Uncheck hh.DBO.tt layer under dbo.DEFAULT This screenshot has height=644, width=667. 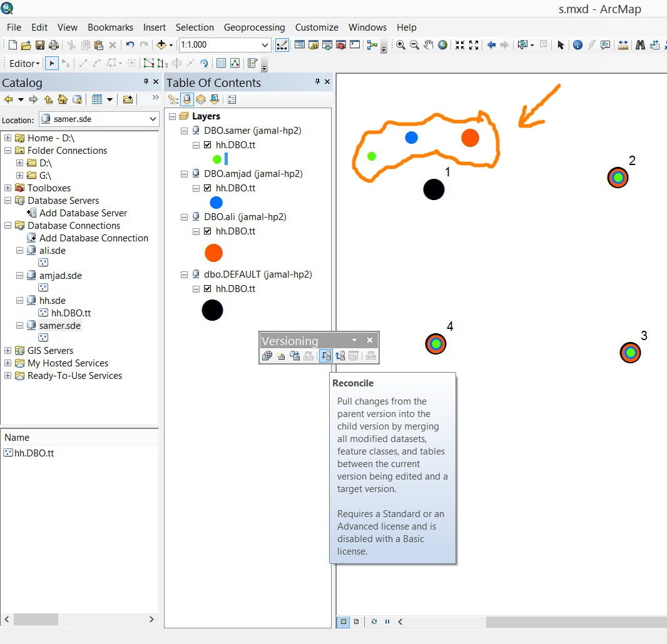click(207, 289)
